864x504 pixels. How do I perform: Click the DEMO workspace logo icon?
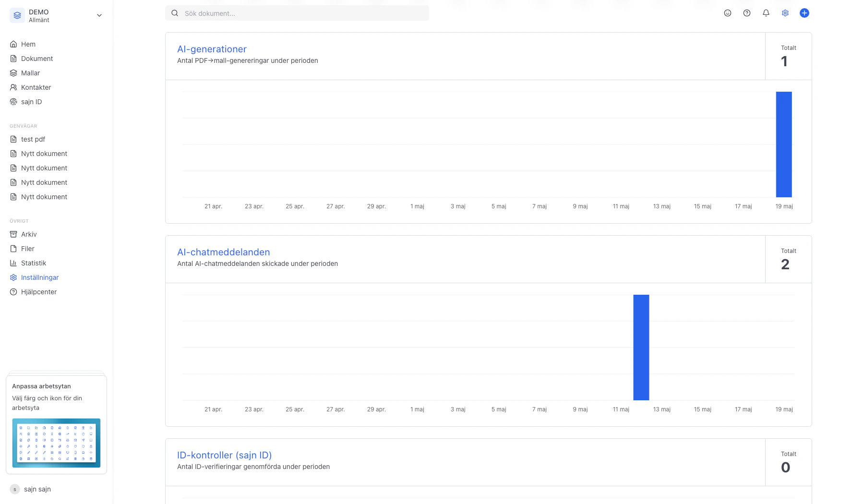click(17, 15)
